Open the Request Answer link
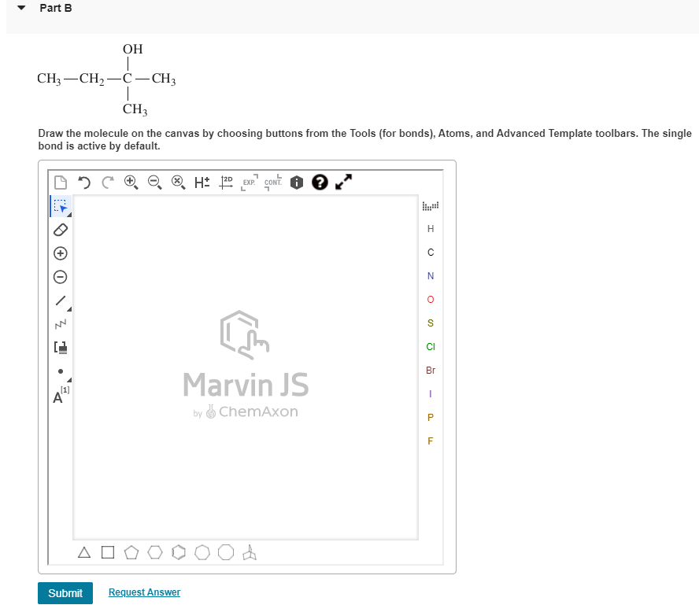 [144, 592]
